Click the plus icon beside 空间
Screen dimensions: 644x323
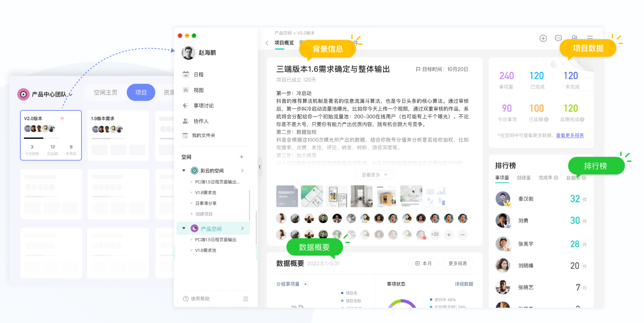pos(241,157)
